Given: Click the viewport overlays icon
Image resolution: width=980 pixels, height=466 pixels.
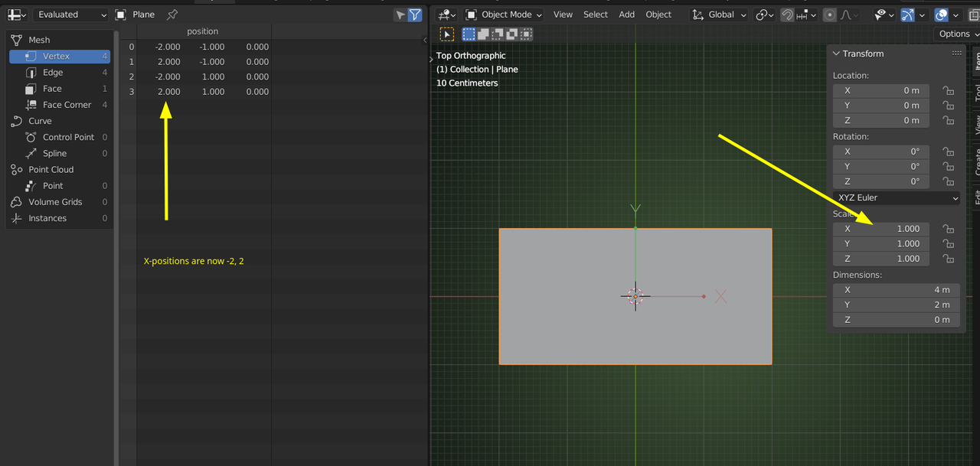Looking at the screenshot, I should [942, 15].
